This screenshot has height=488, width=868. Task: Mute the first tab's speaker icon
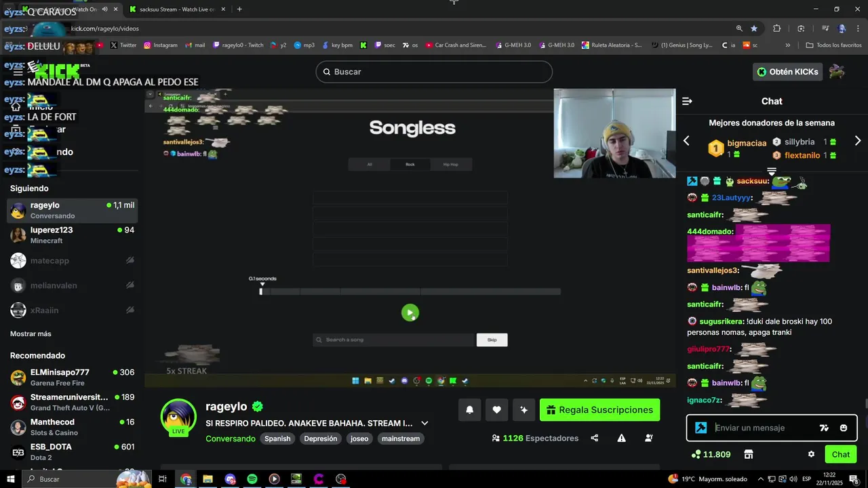coord(104,9)
